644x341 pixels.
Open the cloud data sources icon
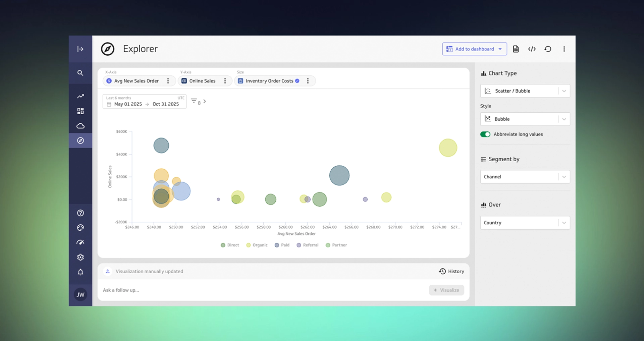tap(80, 126)
